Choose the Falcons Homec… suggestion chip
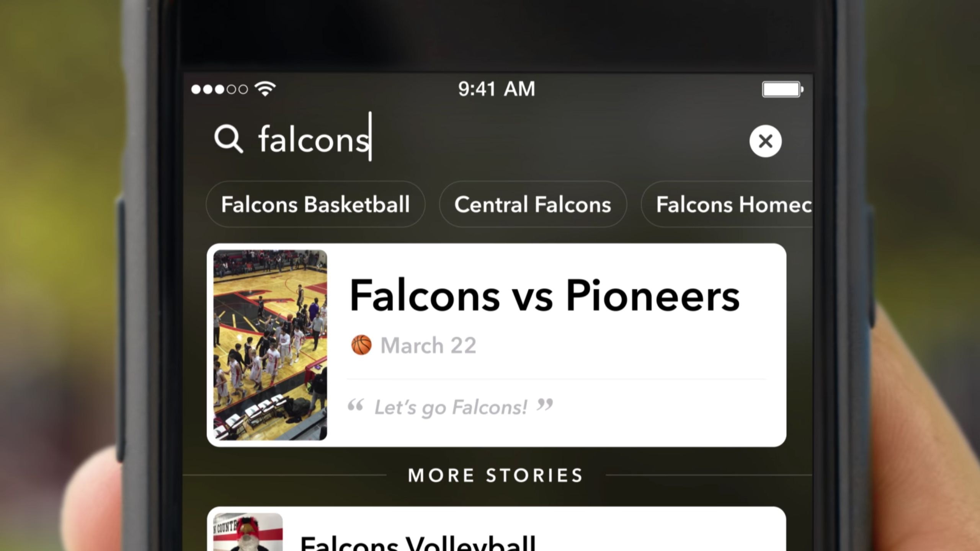Screen dimensions: 980x551 tap(727, 204)
